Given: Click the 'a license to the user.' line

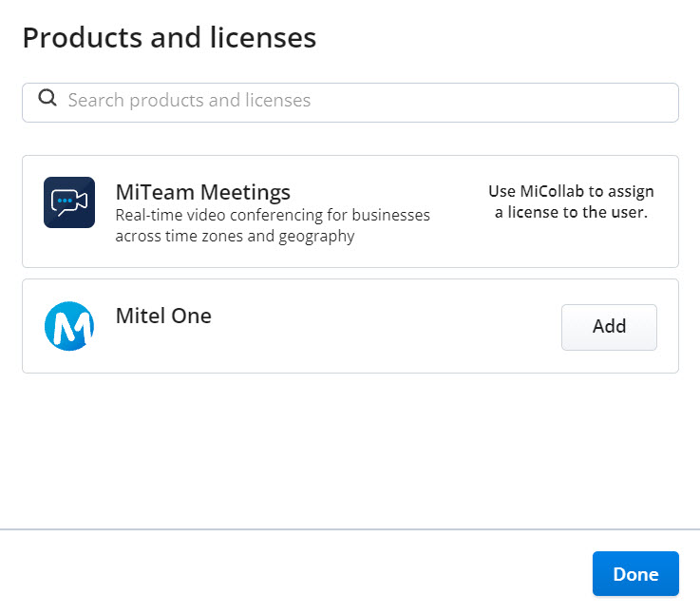Looking at the screenshot, I should (x=571, y=212).
